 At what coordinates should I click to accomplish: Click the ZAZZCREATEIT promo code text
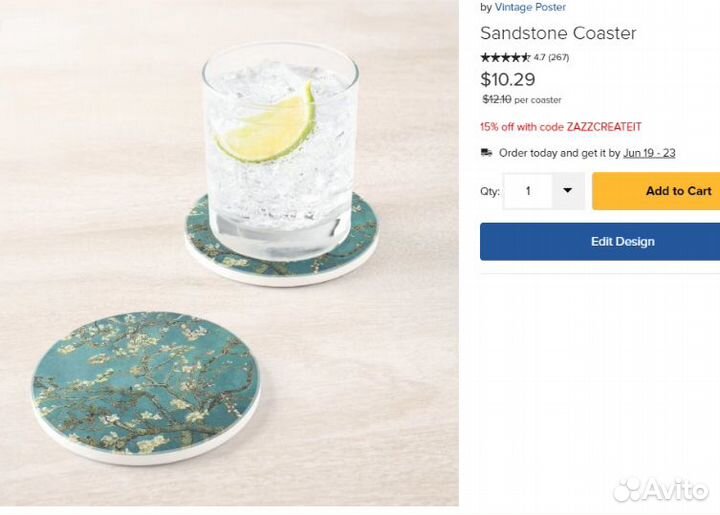[604, 127]
